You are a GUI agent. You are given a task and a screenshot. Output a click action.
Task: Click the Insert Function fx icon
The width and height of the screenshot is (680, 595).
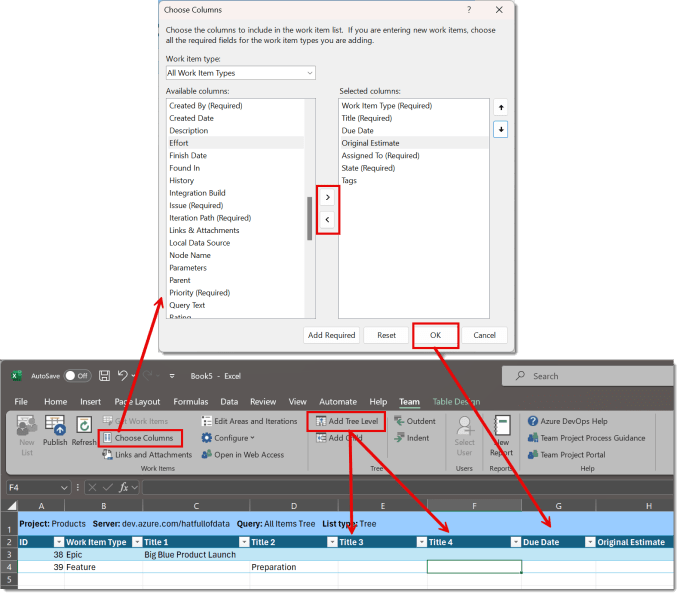coord(124,488)
